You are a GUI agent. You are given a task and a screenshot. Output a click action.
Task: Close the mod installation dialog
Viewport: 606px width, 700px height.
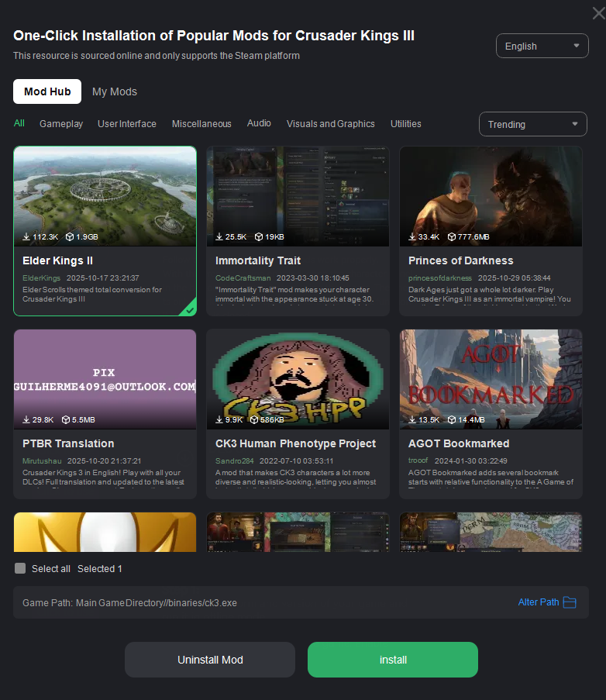pyautogui.click(x=598, y=13)
